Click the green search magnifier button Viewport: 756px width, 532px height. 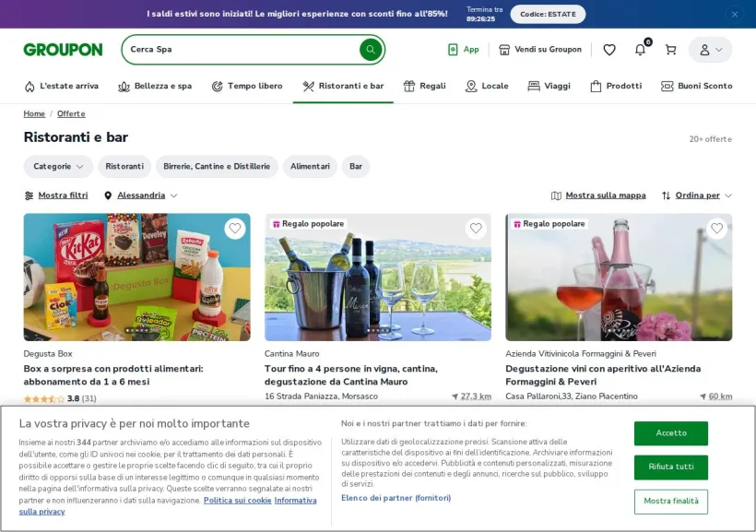pyautogui.click(x=371, y=49)
